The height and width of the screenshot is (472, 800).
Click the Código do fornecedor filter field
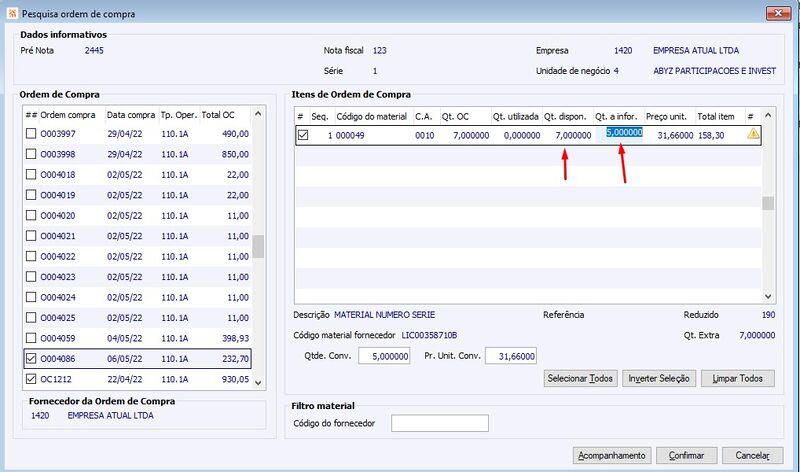(x=440, y=423)
